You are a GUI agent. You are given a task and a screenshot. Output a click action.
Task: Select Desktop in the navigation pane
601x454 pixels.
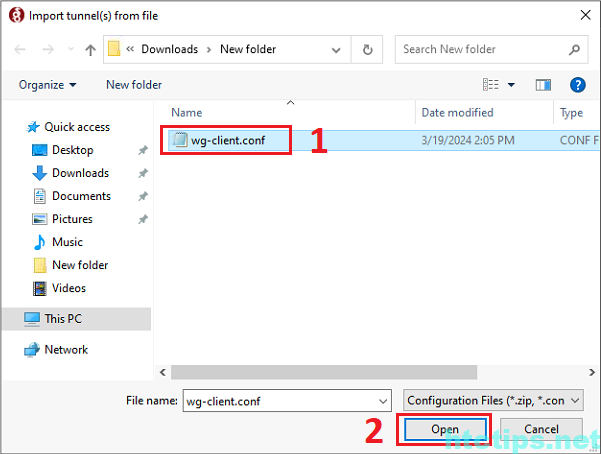tap(72, 150)
